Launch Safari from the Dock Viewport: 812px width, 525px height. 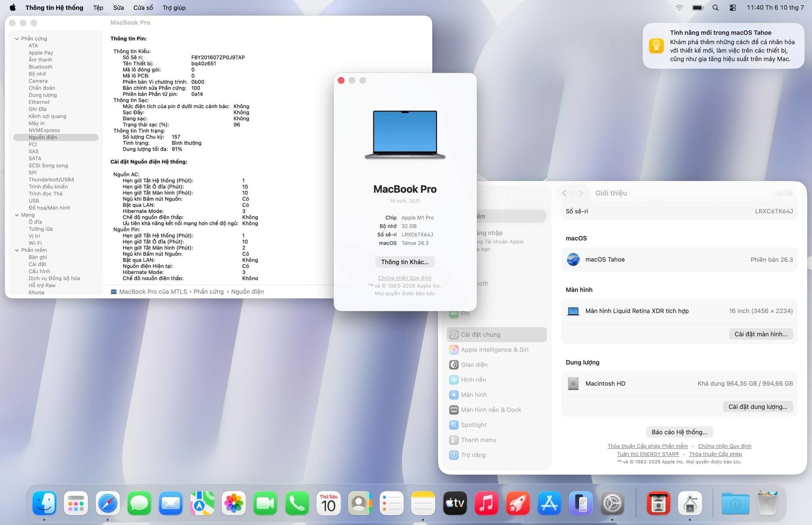tap(107, 503)
